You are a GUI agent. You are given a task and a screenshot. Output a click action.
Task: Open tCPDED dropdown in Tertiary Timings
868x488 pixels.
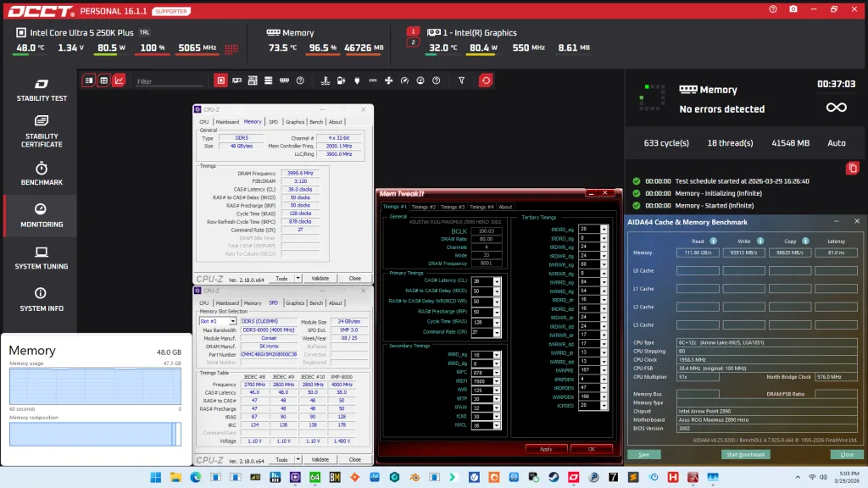pos(604,406)
